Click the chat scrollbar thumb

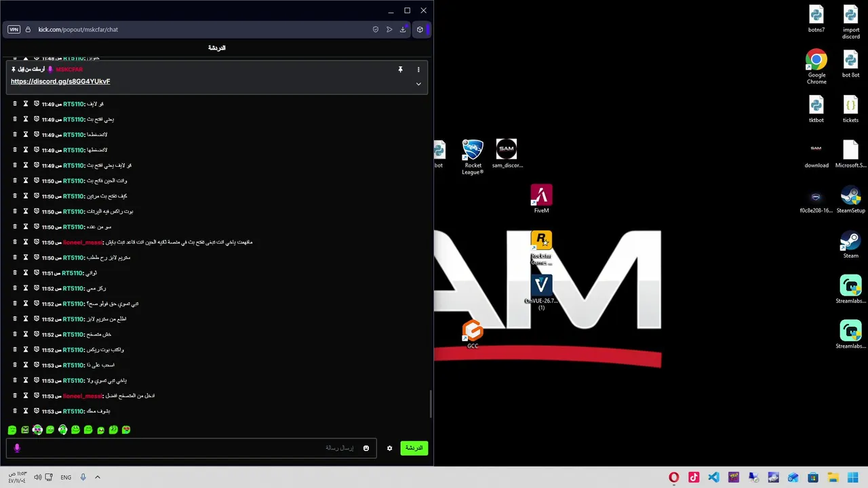pos(430,405)
